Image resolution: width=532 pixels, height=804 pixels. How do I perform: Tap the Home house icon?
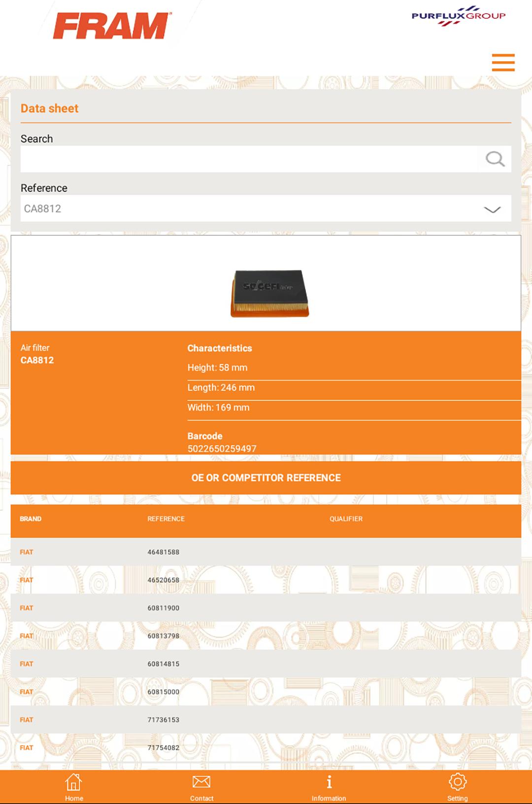[x=73, y=782]
